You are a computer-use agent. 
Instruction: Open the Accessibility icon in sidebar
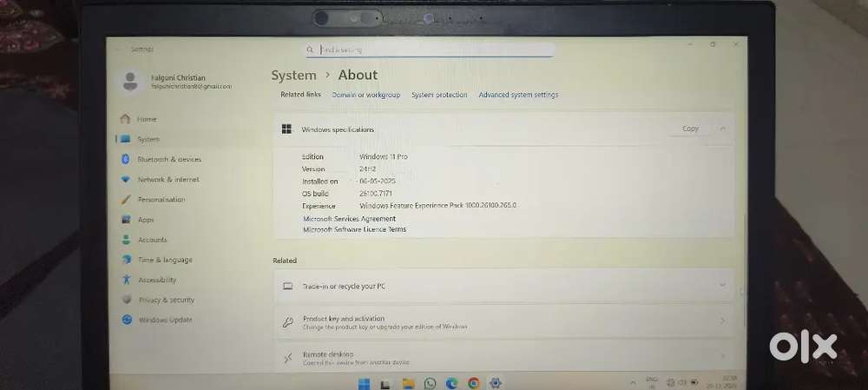[126, 280]
